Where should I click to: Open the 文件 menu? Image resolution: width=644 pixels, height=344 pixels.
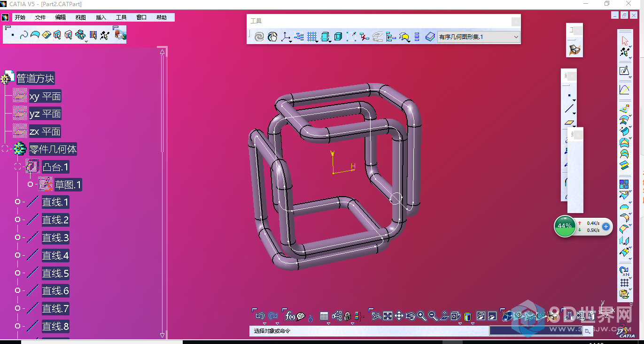tap(40, 17)
